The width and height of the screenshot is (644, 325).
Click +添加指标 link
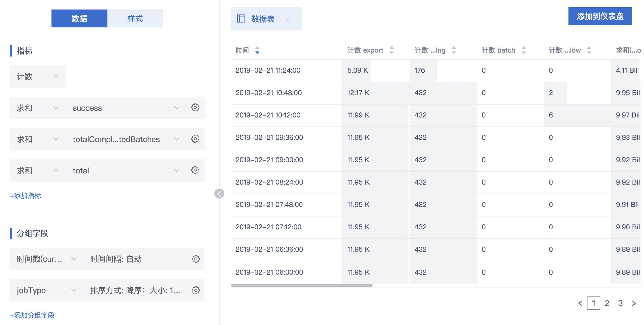[25, 196]
